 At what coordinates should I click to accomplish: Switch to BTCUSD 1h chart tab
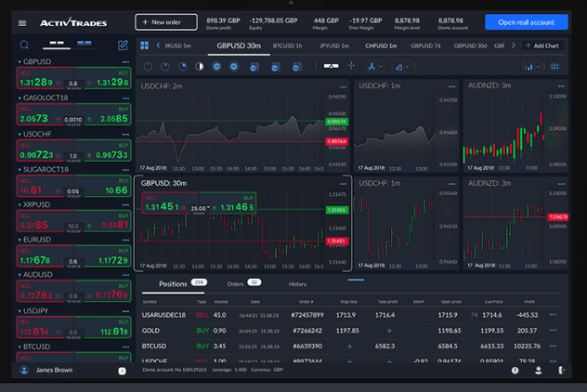pyautogui.click(x=287, y=46)
